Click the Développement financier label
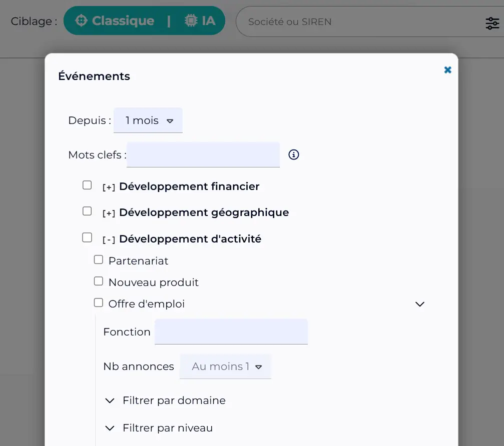This screenshot has height=446, width=504. [x=189, y=186]
